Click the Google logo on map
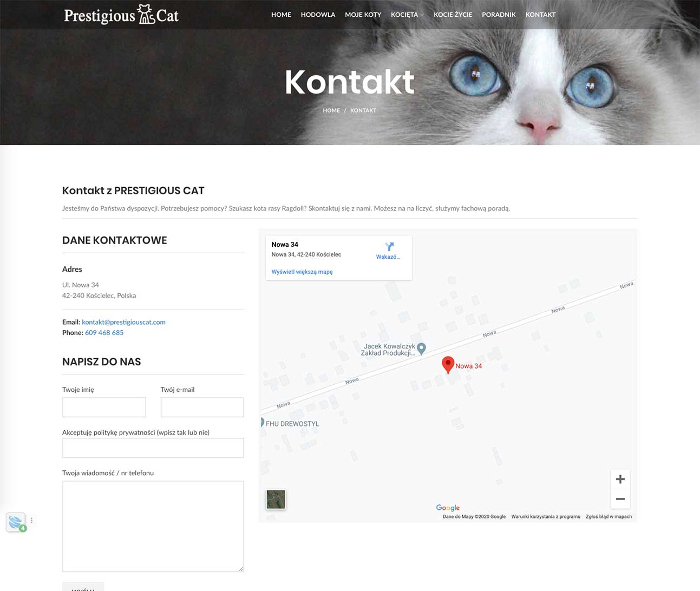 (x=448, y=508)
